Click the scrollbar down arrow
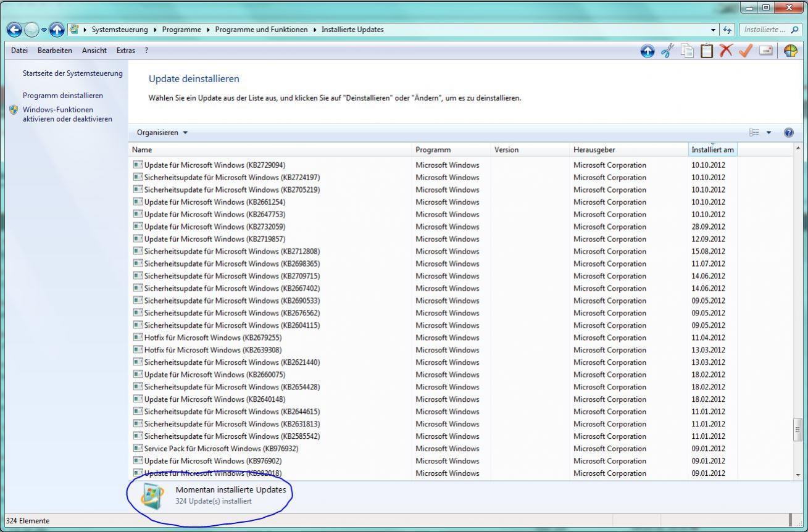Viewport: 808px width, 532px height. 798,475
